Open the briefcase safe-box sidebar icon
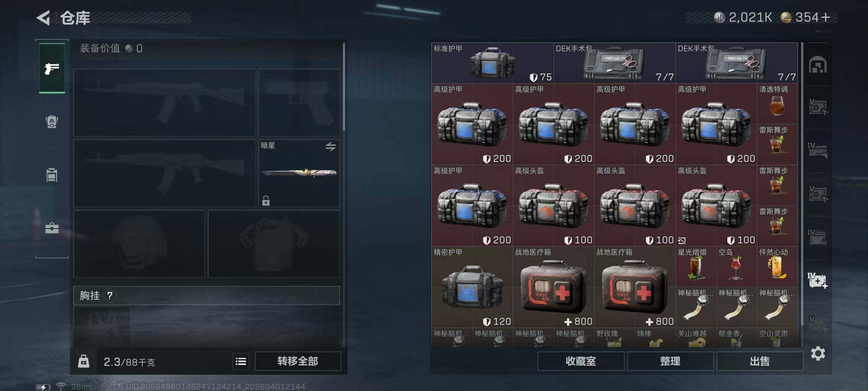The image size is (868, 391). point(52,228)
